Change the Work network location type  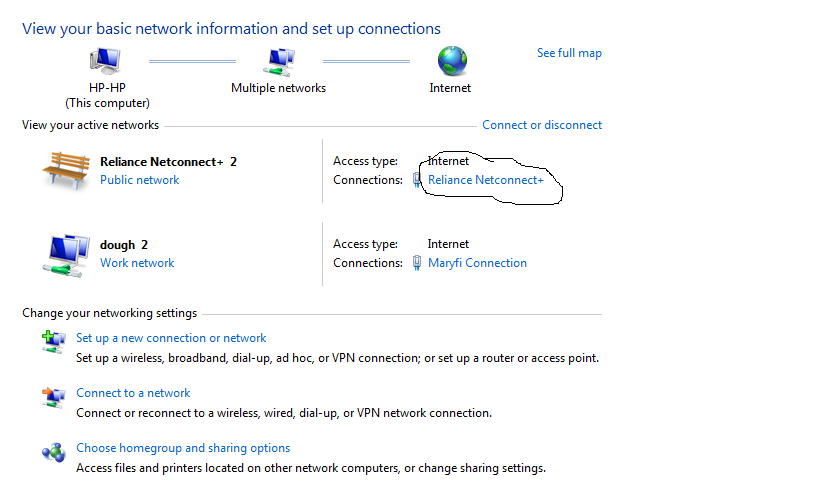(137, 263)
